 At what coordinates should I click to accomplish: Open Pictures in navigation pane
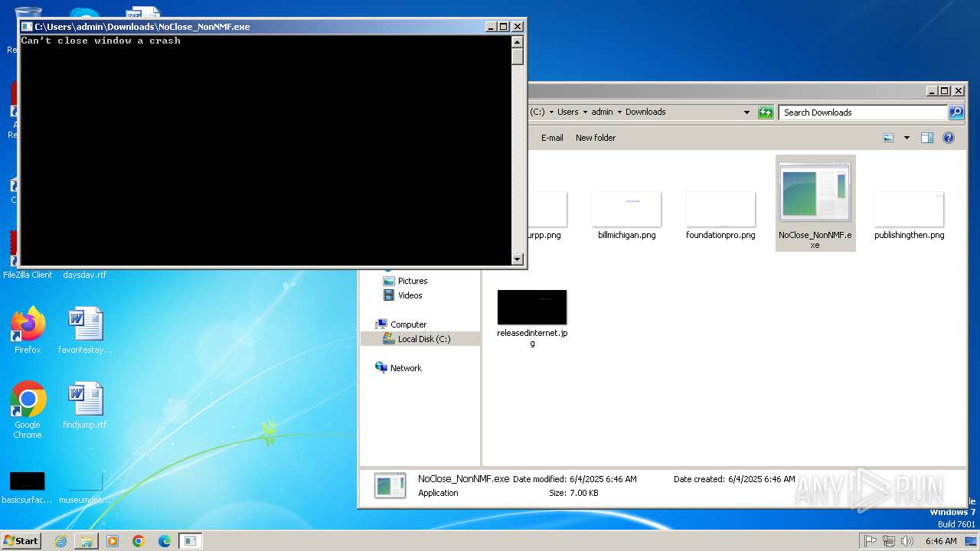coord(404,281)
